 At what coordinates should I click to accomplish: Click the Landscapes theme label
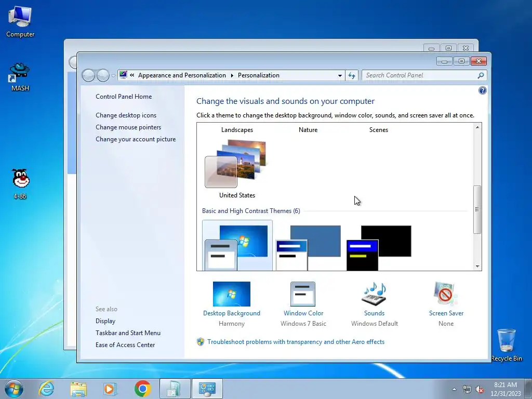pos(237,129)
